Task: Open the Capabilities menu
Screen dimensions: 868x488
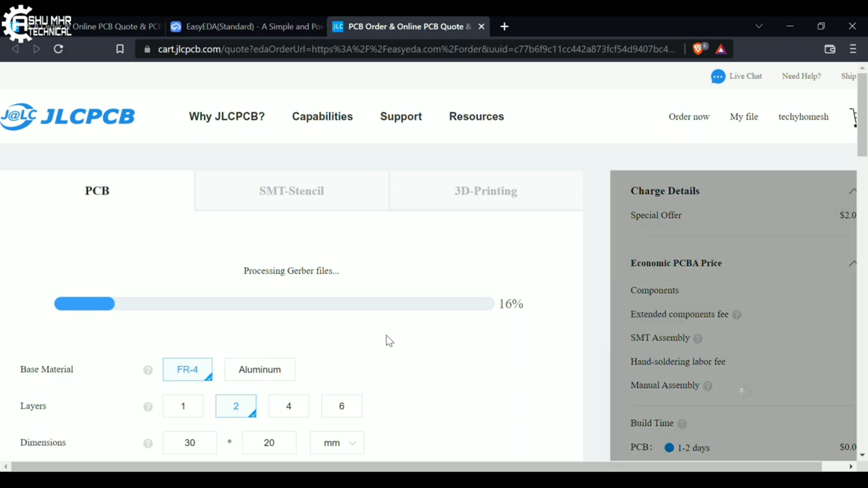Action: (322, 116)
